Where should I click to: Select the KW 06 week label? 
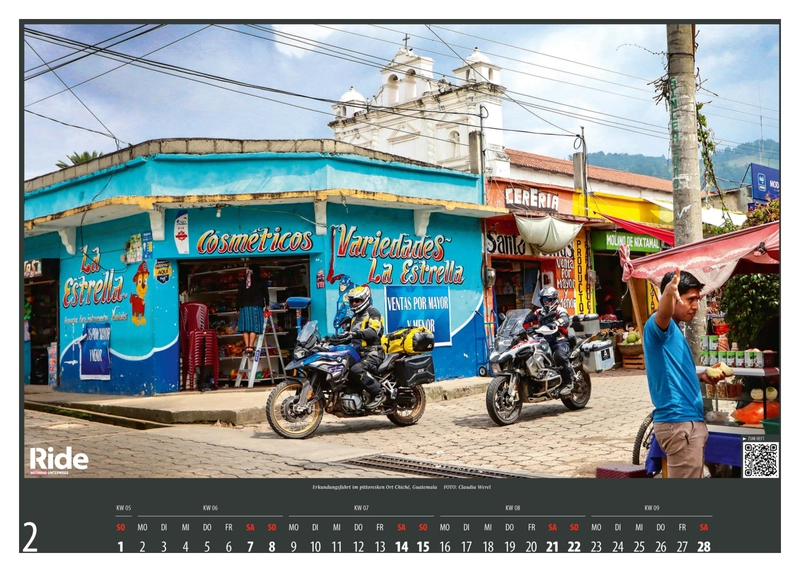(x=210, y=508)
